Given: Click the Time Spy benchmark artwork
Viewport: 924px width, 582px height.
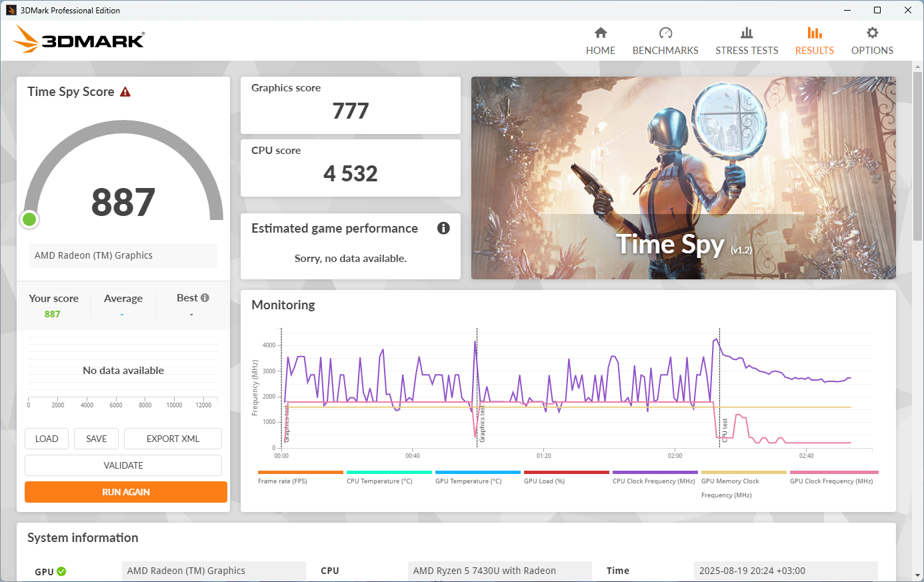Looking at the screenshot, I should 683,178.
